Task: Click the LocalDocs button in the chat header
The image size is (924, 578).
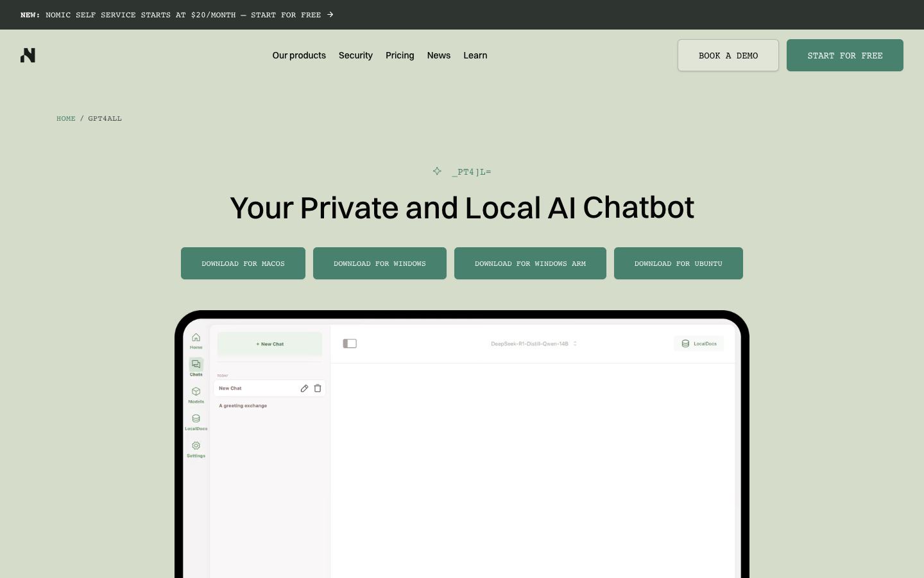Action: pos(699,344)
